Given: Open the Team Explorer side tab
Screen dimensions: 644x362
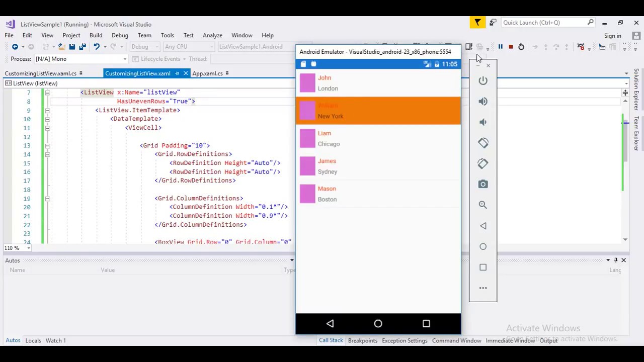Looking at the screenshot, I should (x=636, y=133).
